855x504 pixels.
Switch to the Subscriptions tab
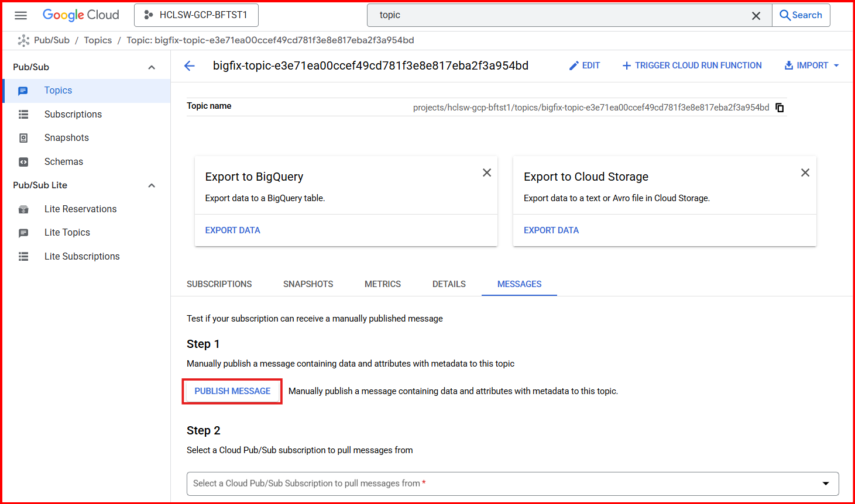click(219, 284)
